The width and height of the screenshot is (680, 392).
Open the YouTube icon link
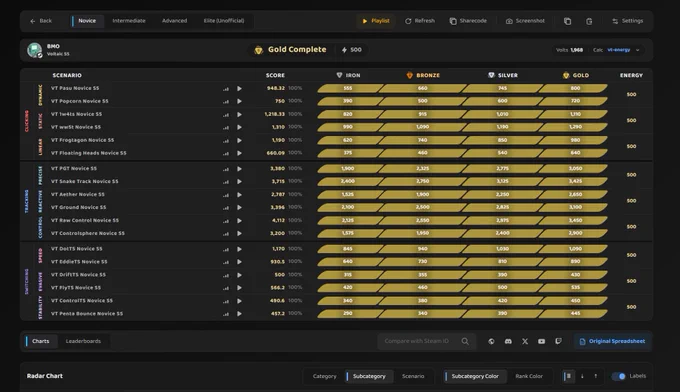tap(542, 342)
